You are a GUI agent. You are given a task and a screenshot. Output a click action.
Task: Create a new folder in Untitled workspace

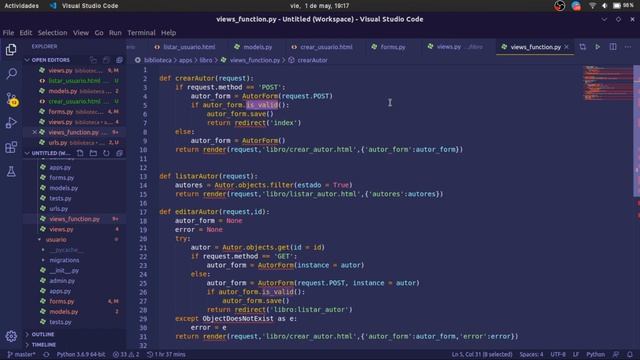93,153
